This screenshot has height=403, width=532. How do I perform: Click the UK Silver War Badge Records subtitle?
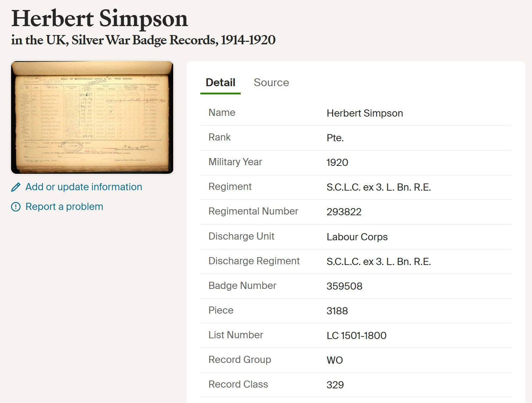point(143,40)
